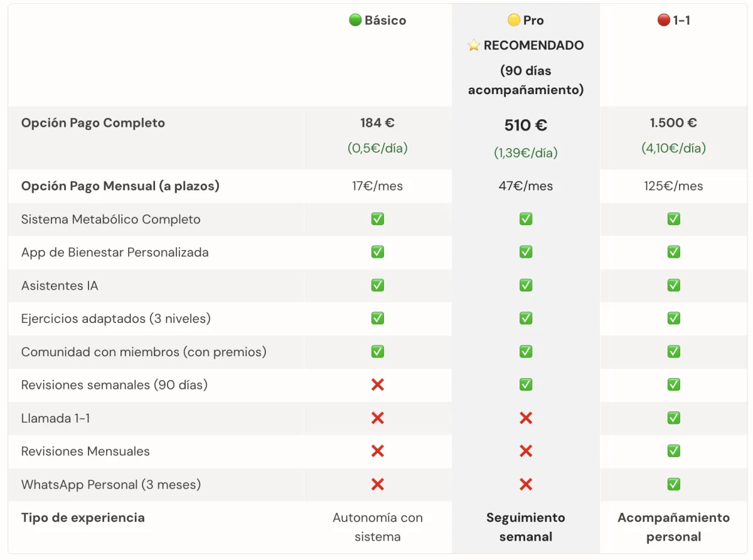Click red X for Pro Revisiones Mensuales

click(526, 451)
